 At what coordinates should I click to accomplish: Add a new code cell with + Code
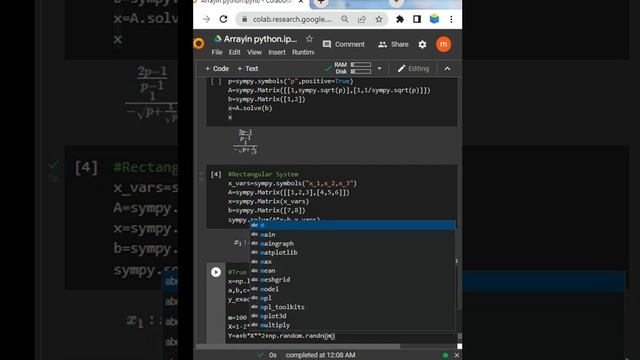click(x=217, y=69)
